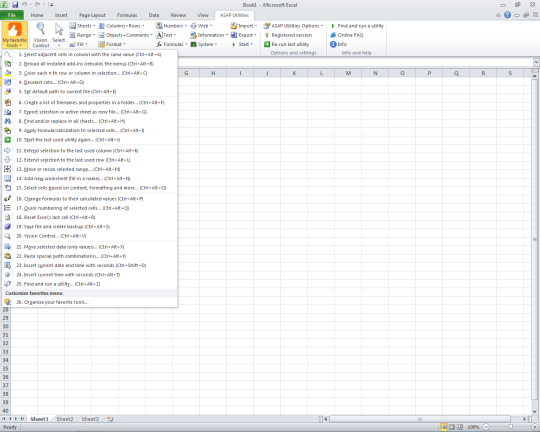Image resolution: width=540 pixels, height=432 pixels.
Task: Open the Range dropdown menu
Action: tap(82, 35)
